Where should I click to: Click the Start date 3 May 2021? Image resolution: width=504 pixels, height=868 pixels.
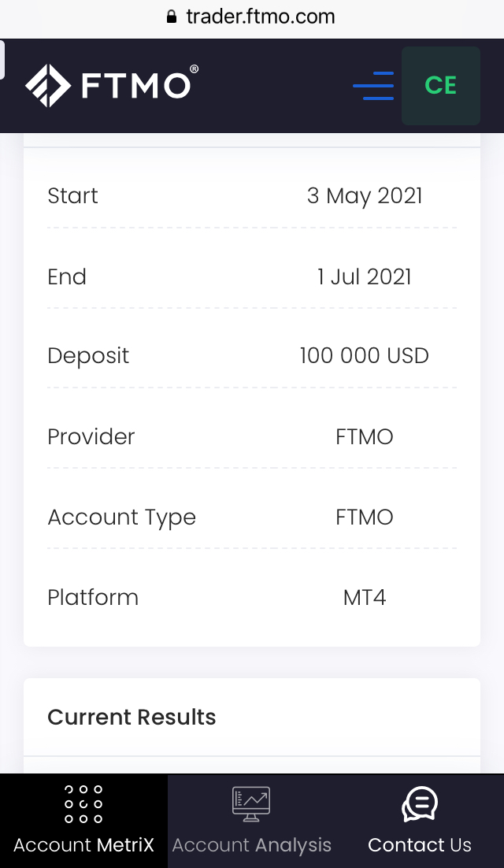[x=364, y=195]
